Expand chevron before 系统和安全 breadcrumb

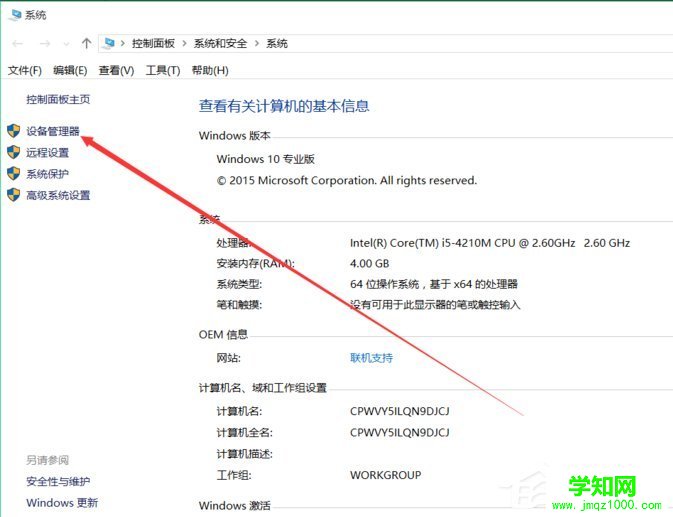(x=185, y=43)
